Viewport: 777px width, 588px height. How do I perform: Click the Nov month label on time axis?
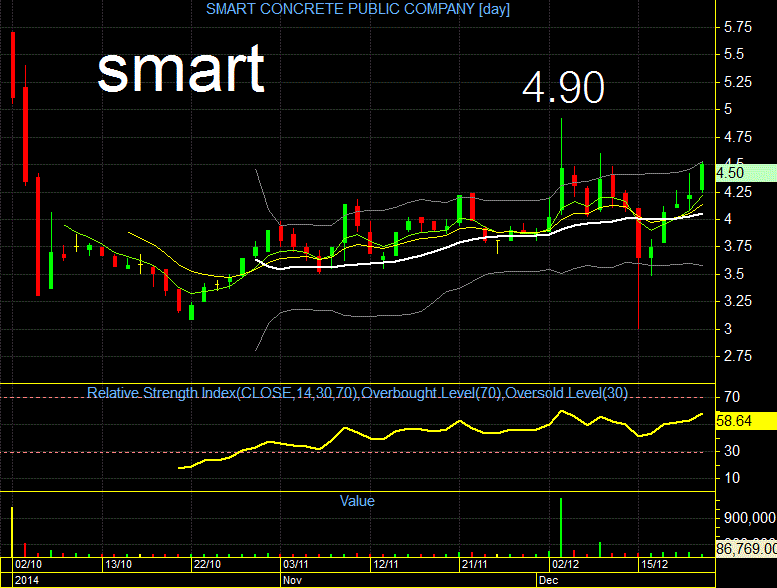click(x=291, y=580)
